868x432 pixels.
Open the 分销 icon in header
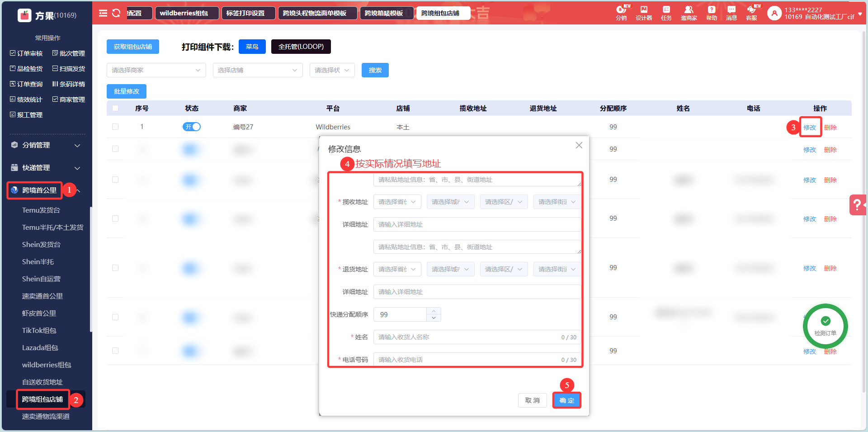point(621,13)
